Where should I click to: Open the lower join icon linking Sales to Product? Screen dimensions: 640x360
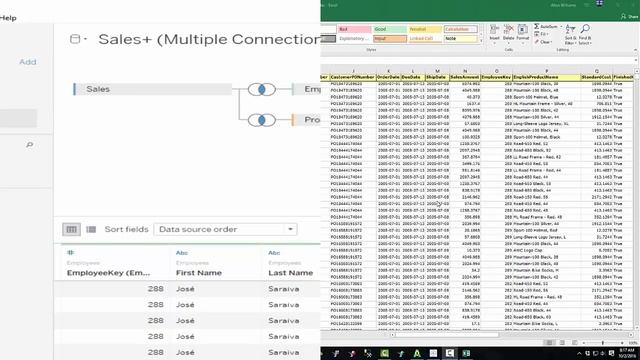tap(262, 120)
